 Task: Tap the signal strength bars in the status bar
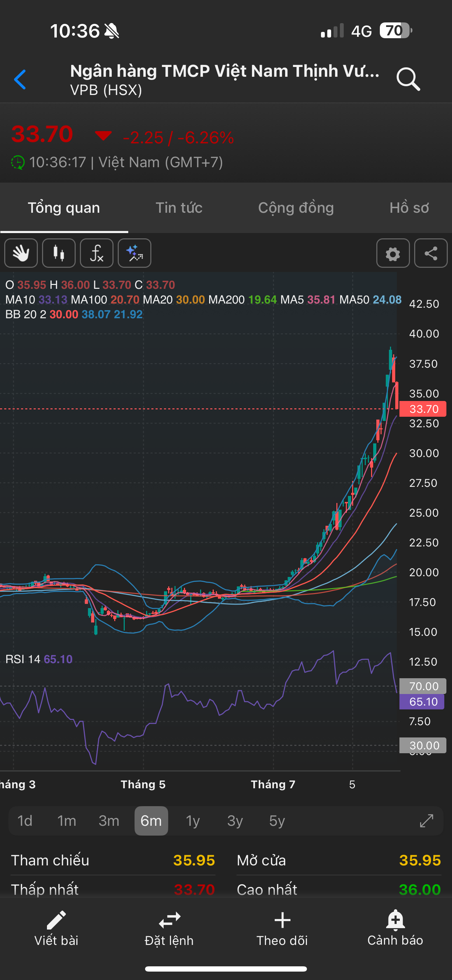pos(332,30)
